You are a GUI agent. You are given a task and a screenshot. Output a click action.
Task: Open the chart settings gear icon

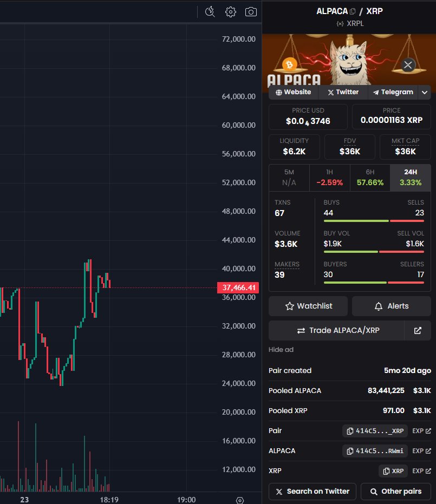click(231, 12)
